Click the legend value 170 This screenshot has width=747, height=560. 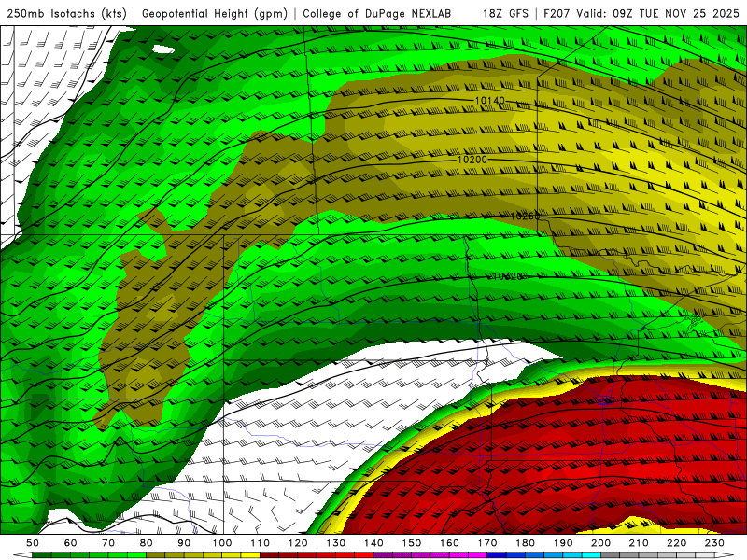(x=487, y=543)
